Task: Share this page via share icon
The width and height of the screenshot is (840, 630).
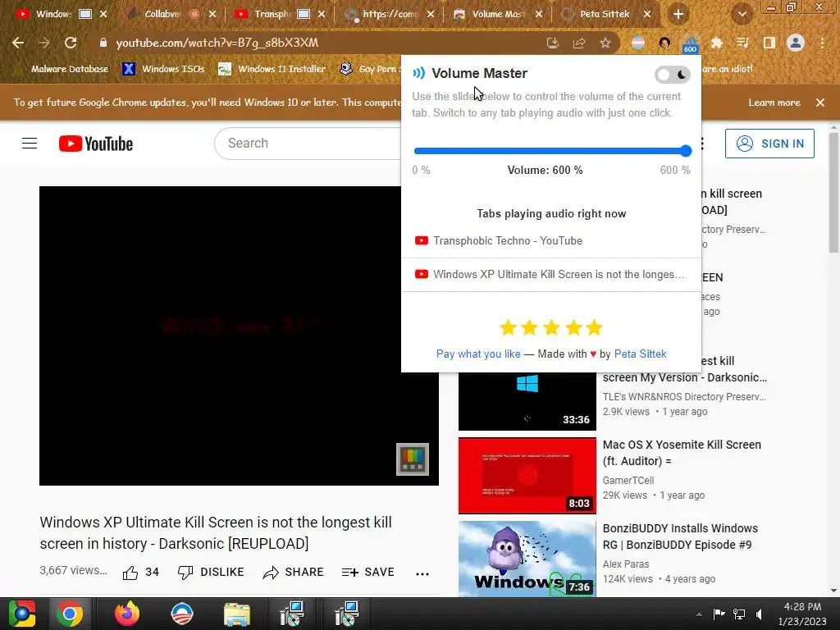Action: pyautogui.click(x=579, y=43)
